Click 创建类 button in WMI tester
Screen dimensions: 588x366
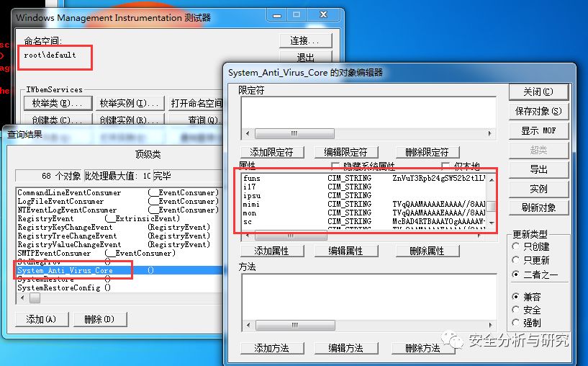pos(58,120)
